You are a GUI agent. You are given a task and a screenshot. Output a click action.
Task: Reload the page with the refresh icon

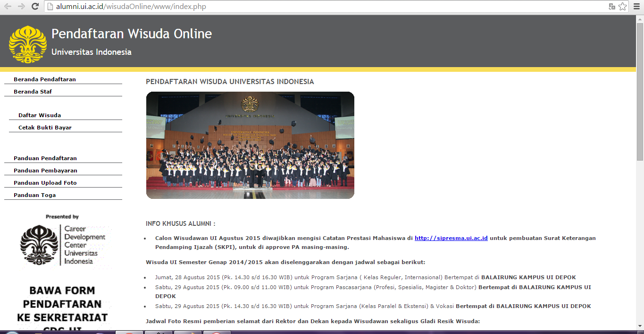[x=35, y=7]
